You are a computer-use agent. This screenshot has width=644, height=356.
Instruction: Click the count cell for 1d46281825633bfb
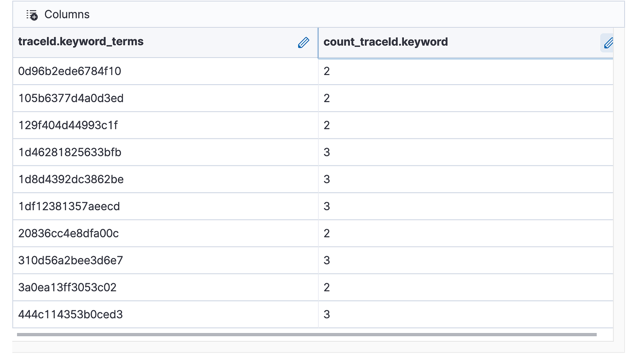(466, 153)
